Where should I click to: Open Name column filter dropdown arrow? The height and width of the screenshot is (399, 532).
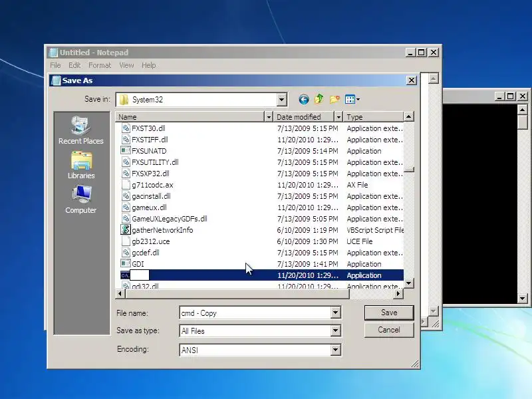point(269,117)
